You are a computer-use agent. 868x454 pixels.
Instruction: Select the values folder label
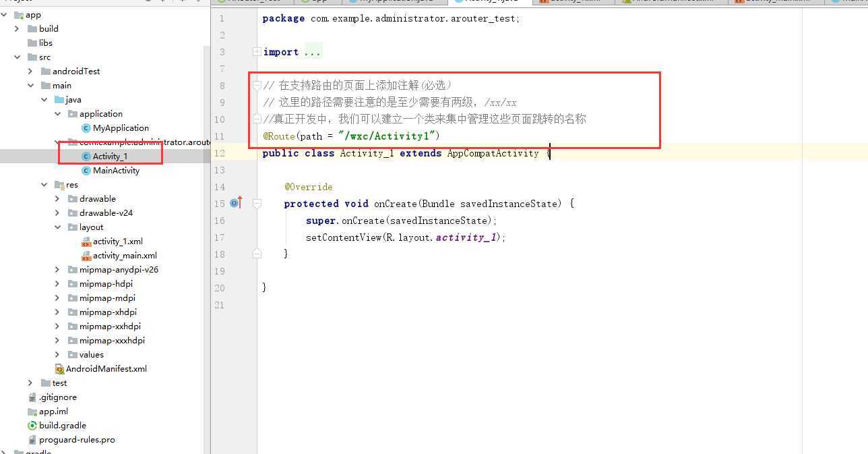(92, 355)
